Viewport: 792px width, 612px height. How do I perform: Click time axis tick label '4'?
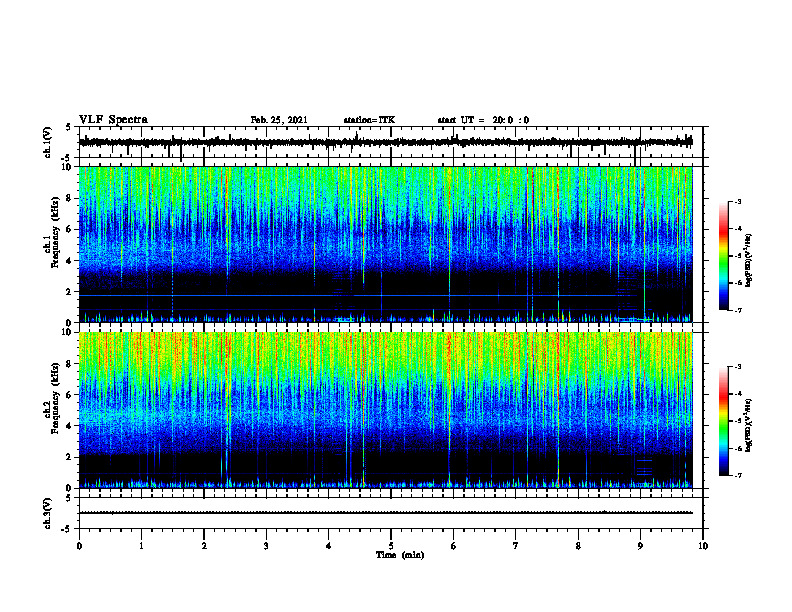coord(328,546)
